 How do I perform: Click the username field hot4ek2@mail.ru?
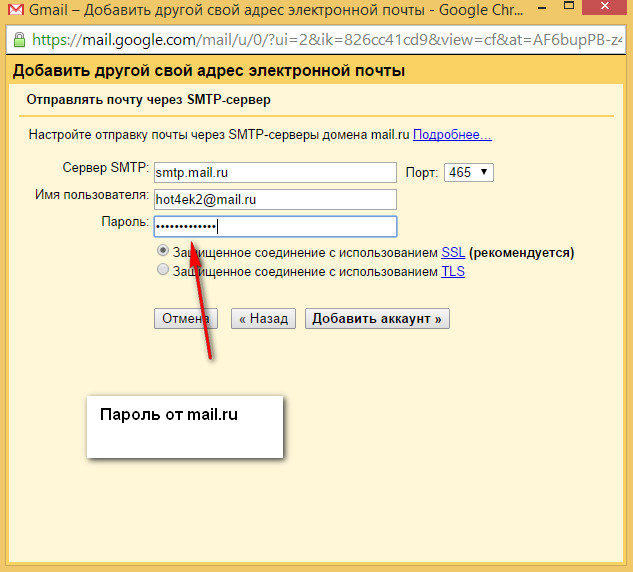pyautogui.click(x=275, y=199)
